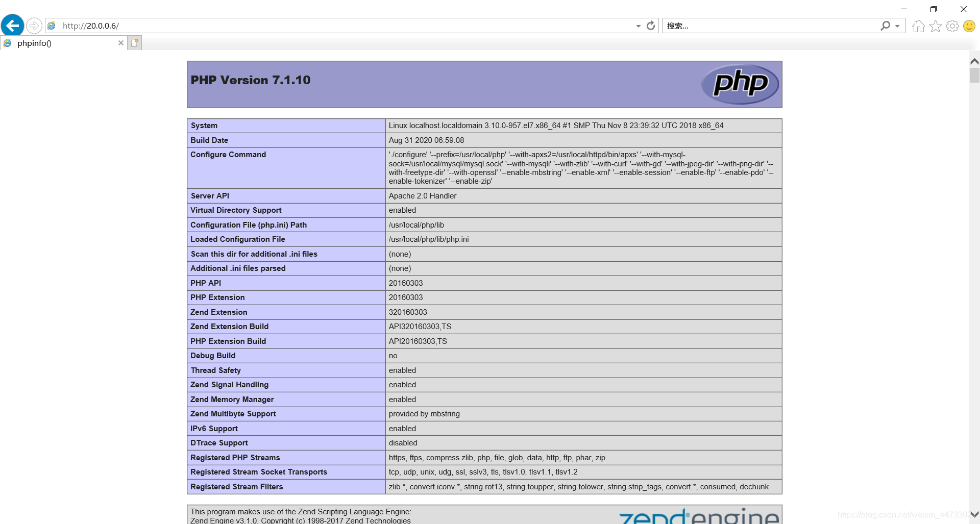Click the "Additional .ini files parsed" label
980x524 pixels.
click(238, 268)
